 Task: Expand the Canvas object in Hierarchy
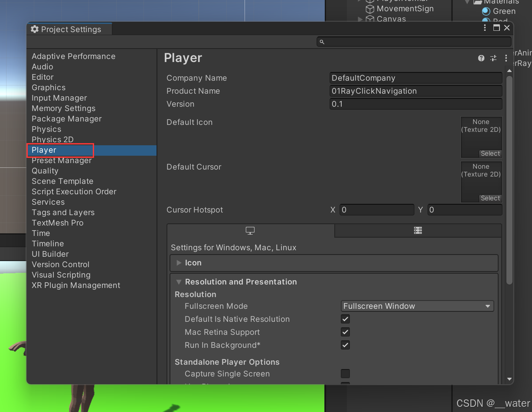[360, 19]
